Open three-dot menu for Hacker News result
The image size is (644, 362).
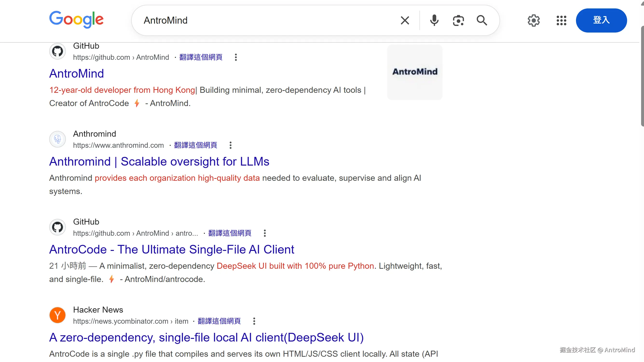[x=254, y=321]
